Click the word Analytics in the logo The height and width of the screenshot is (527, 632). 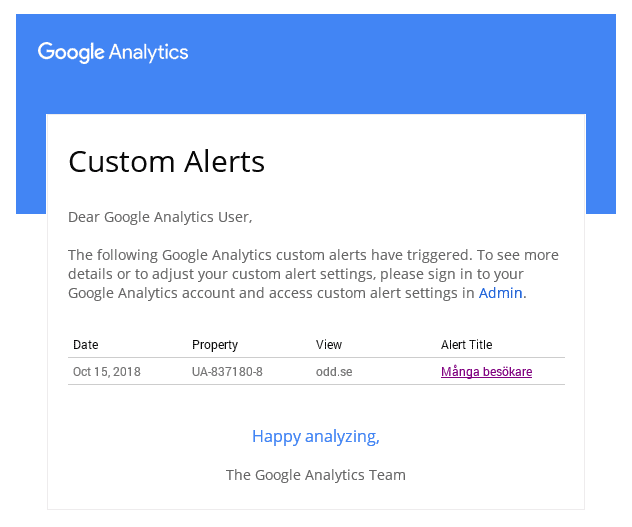[149, 52]
